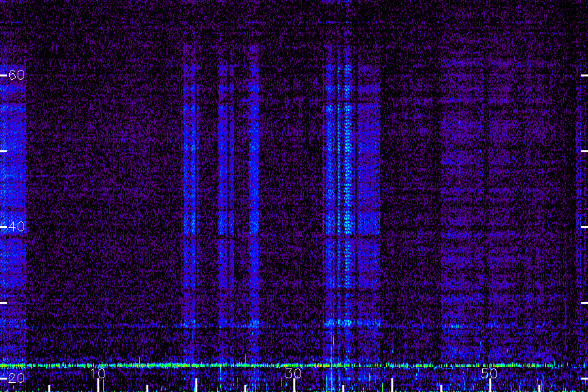The height and width of the screenshot is (392, 588).
Task: Click the "40" label on the vertical axis
Action: tap(16, 227)
